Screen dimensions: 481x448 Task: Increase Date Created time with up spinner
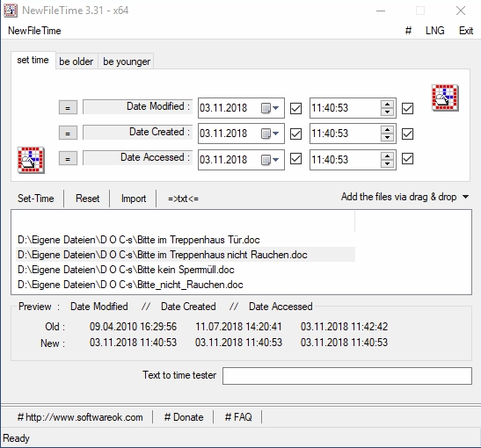(x=387, y=130)
